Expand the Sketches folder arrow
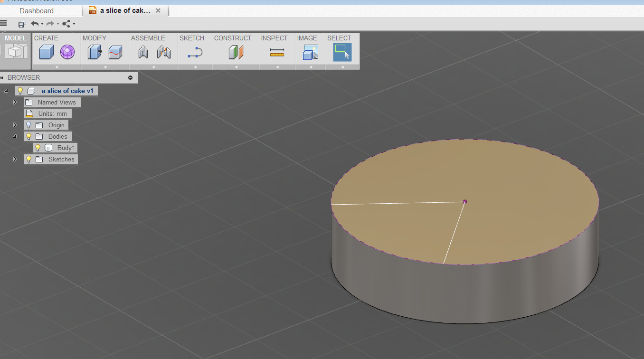Viewport: 644px width, 359px height. (x=15, y=159)
